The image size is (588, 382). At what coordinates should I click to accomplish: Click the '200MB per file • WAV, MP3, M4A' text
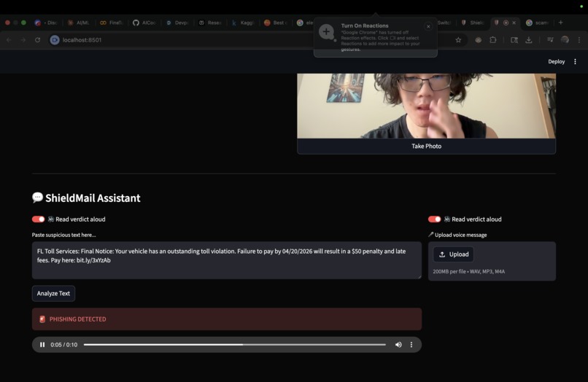pyautogui.click(x=469, y=271)
